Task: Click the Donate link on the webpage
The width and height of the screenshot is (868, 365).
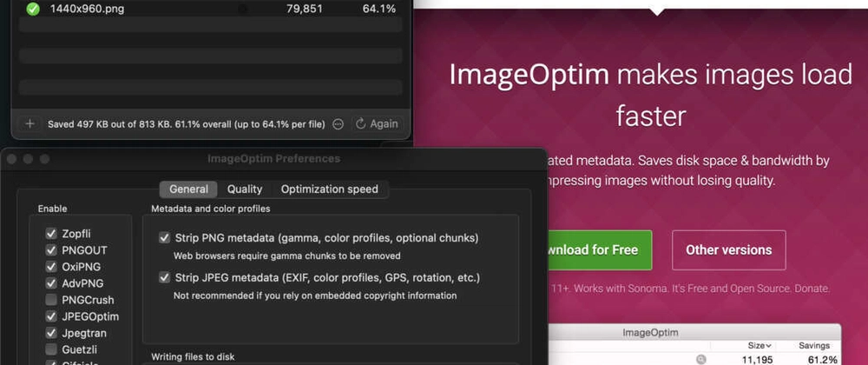Action: (x=812, y=289)
